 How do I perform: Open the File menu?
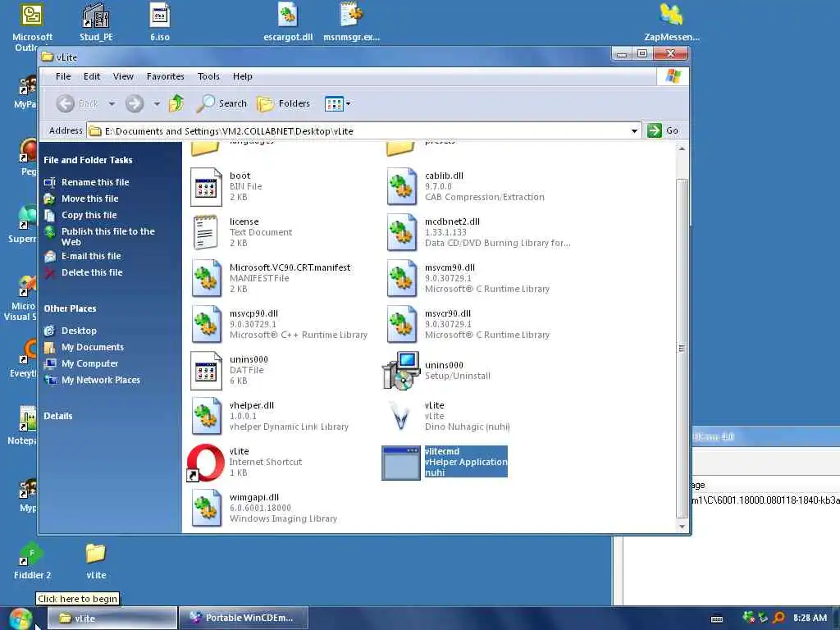point(63,76)
